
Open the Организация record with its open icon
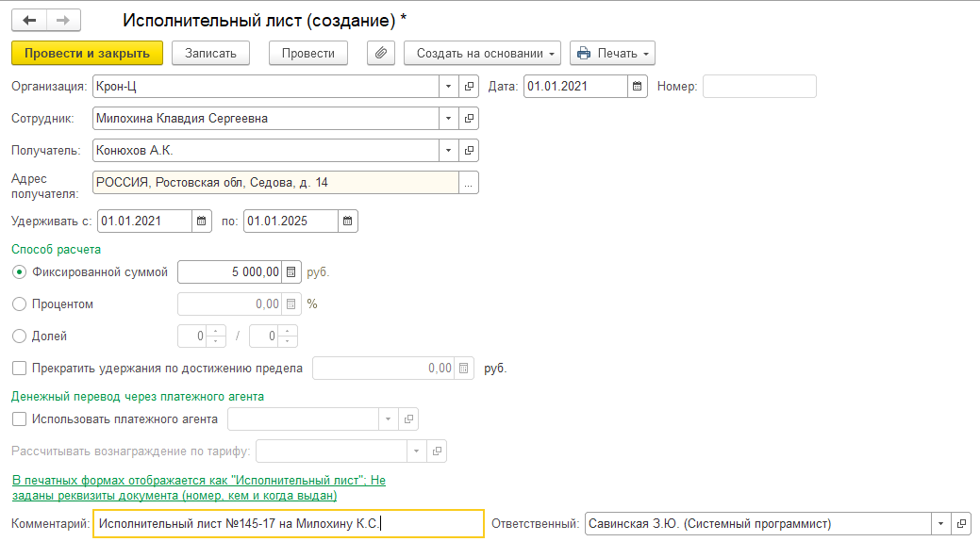[469, 87]
